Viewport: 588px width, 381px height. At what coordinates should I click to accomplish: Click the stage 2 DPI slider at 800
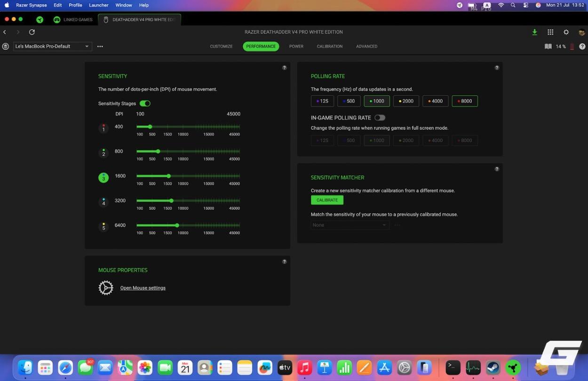click(158, 151)
